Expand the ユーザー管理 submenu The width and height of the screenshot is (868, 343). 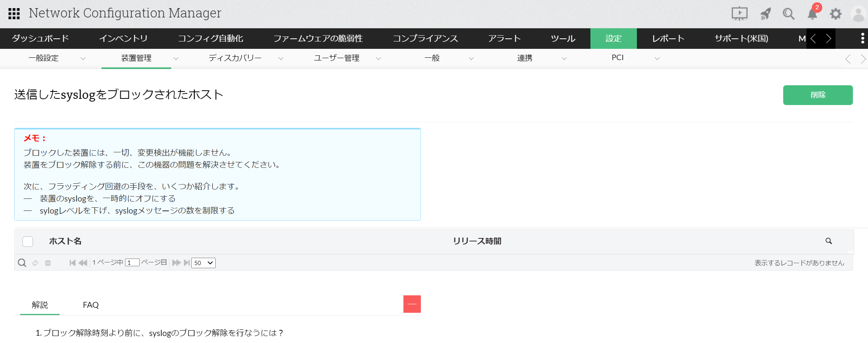pyautogui.click(x=379, y=59)
